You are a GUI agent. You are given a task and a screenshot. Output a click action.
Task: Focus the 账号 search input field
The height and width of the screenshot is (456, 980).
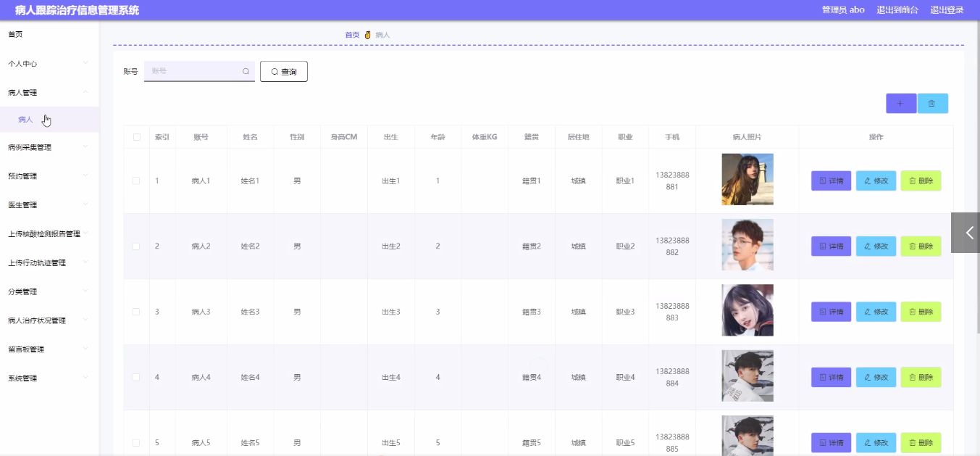pyautogui.click(x=199, y=71)
